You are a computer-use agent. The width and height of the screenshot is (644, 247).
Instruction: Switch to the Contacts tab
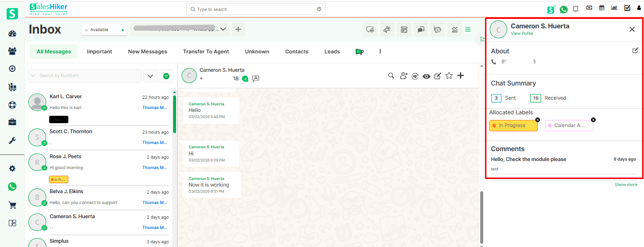pyautogui.click(x=297, y=51)
